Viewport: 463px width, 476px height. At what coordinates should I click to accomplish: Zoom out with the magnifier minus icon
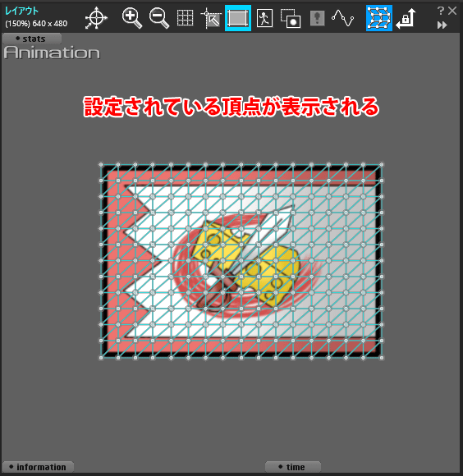(158, 18)
